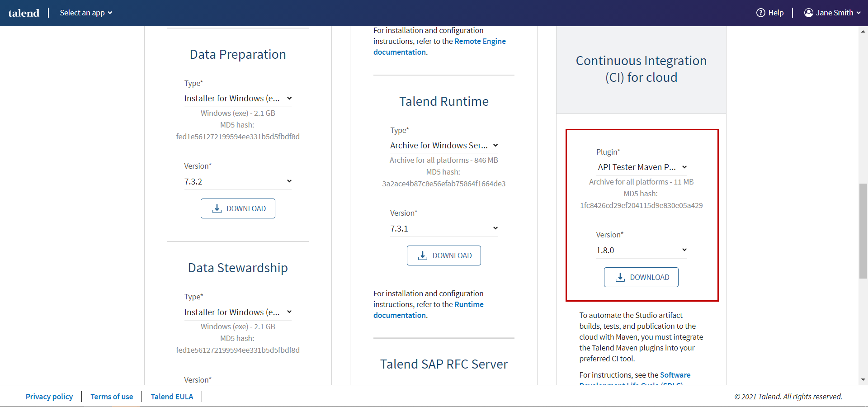Click the vertical scrollbar thumb

(x=863, y=231)
